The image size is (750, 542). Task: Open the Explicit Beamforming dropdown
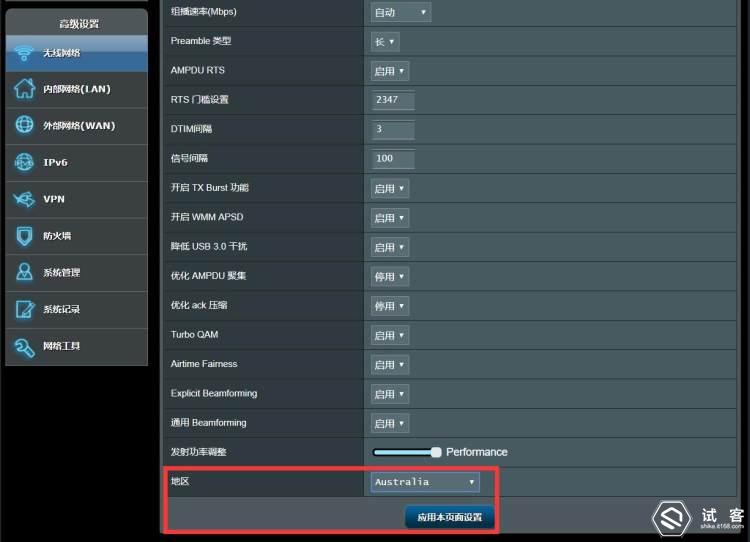390,394
